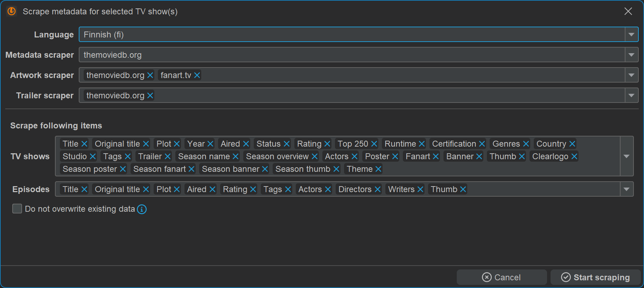The width and height of the screenshot is (644, 288).
Task: Remove Writers tag from Episodes
Action: [x=420, y=189]
